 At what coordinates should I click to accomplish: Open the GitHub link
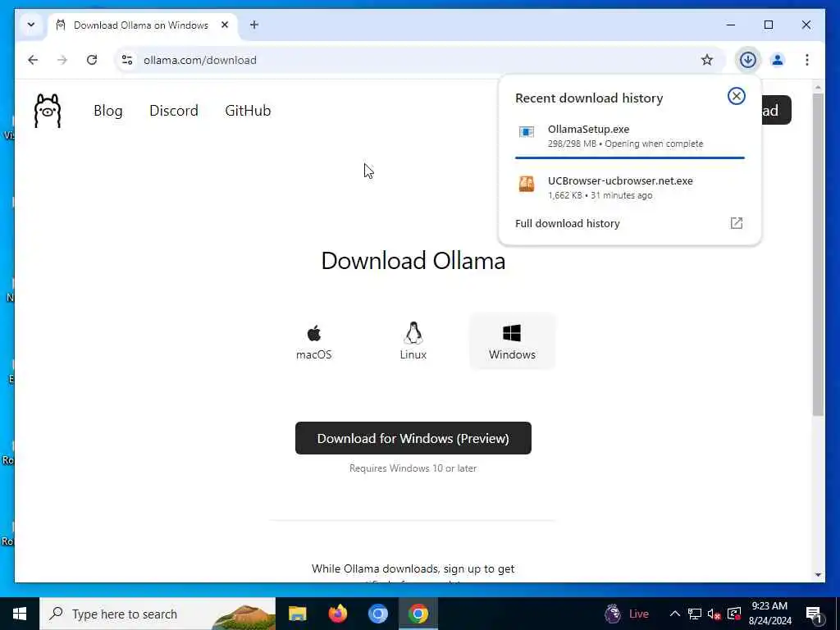248,111
